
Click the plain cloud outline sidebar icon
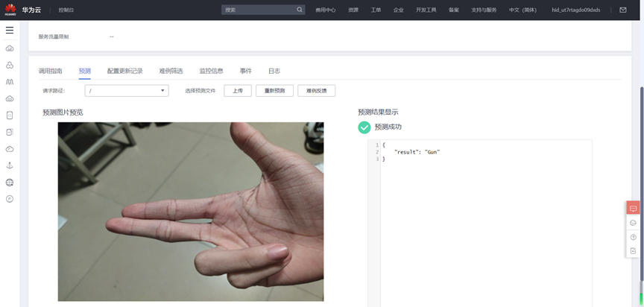pos(10,149)
